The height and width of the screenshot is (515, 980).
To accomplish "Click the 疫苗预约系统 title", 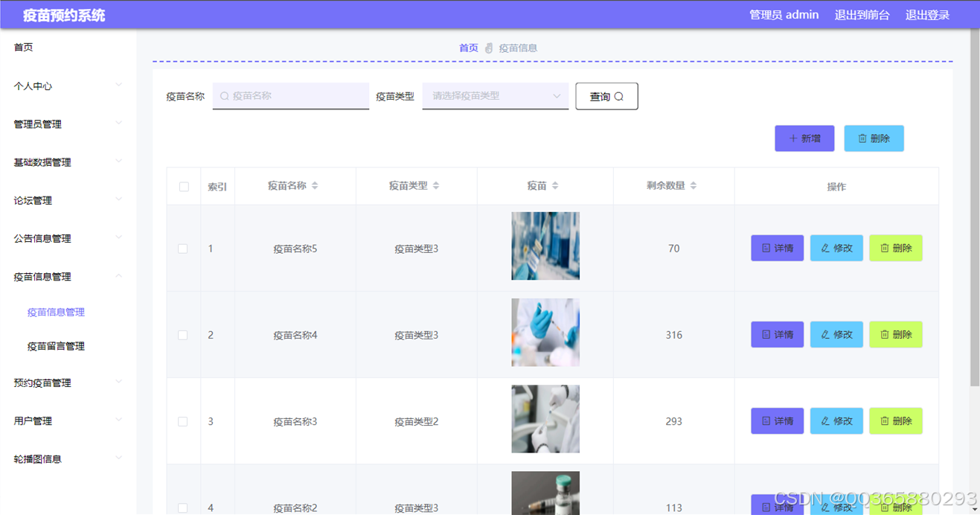I will (x=64, y=15).
